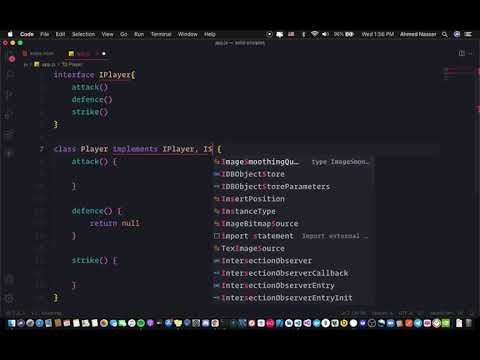Click 'strike() {' in the Player class

click(94, 260)
